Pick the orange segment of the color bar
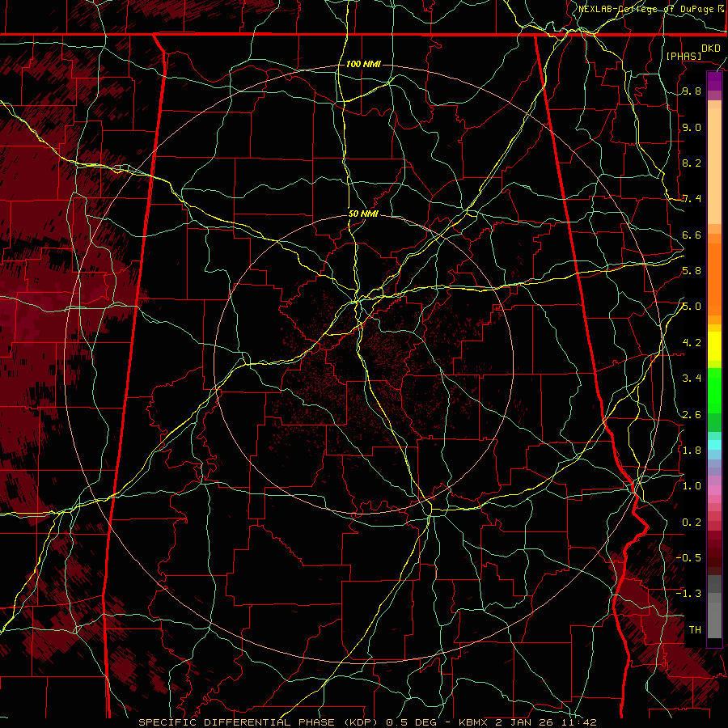728x728 pixels. coord(714,278)
